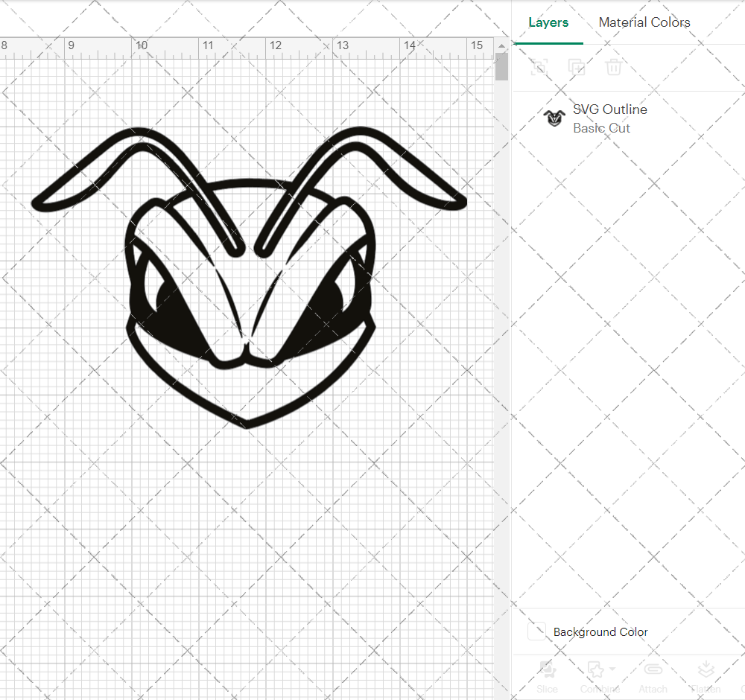Click the ruler mark labeled 12
Viewport: 745px width, 700px height.
[x=276, y=45]
